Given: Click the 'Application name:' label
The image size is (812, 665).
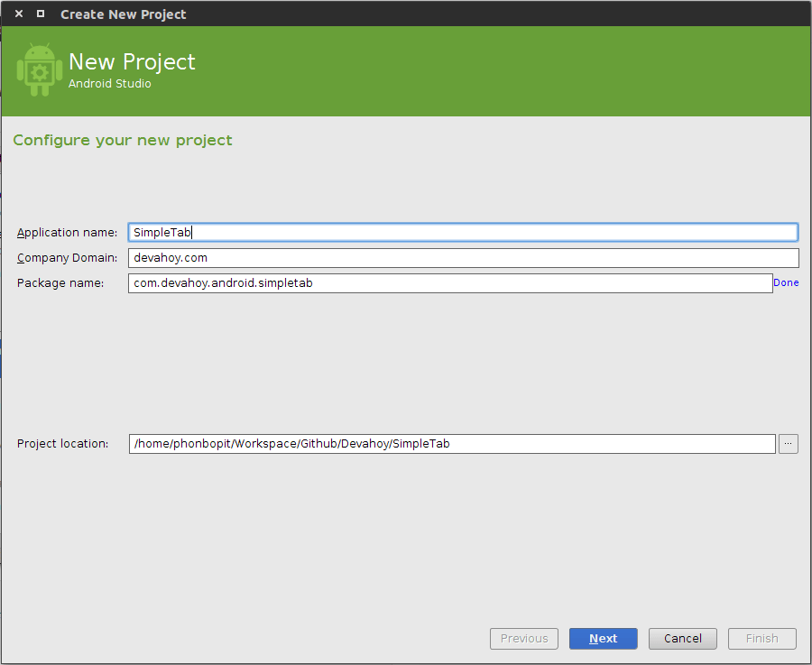Looking at the screenshot, I should pos(68,233).
